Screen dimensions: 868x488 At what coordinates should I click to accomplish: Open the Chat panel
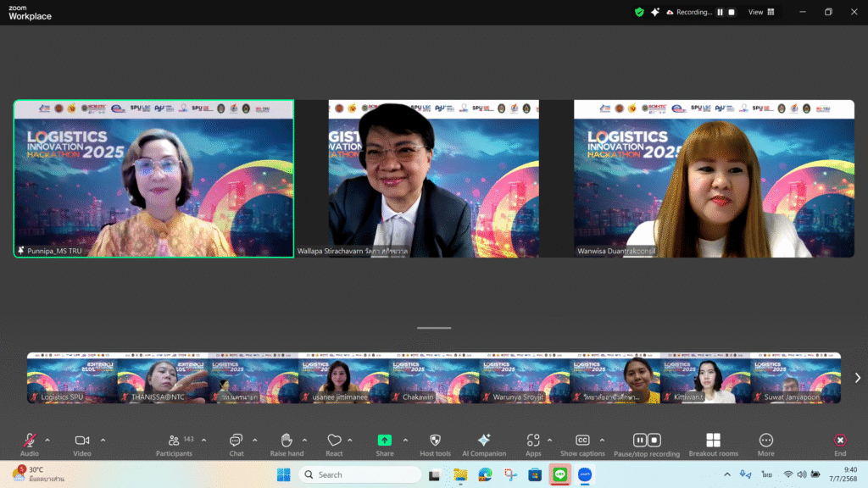(x=236, y=445)
